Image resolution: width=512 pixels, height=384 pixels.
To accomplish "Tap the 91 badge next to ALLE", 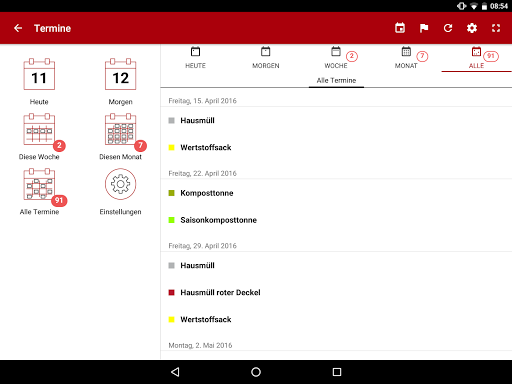I will (491, 56).
